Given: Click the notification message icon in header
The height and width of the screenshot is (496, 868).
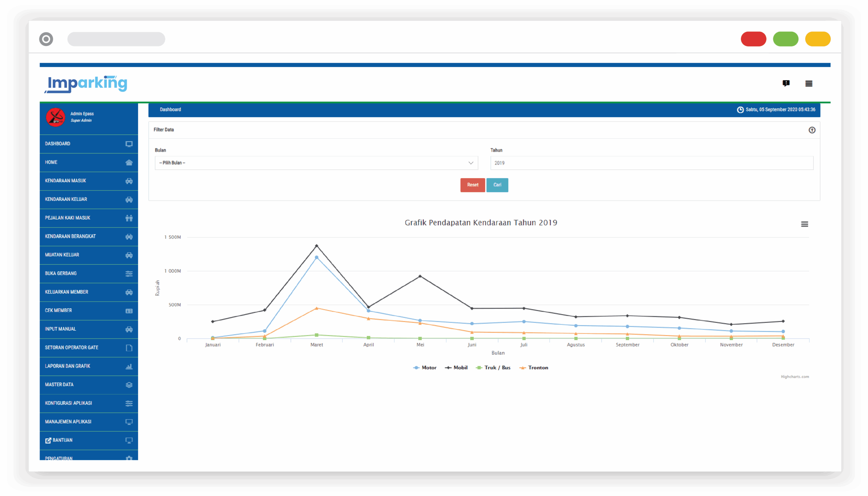Looking at the screenshot, I should [786, 83].
